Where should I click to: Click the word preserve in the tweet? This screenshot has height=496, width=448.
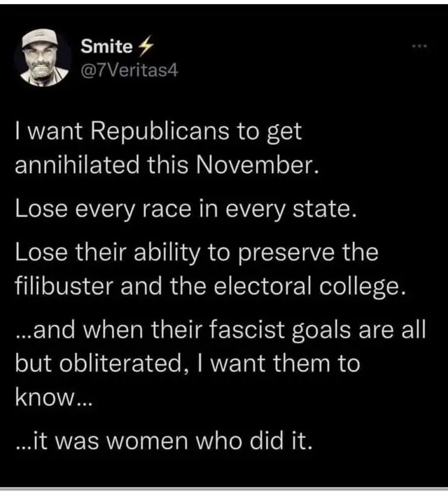coord(286,254)
